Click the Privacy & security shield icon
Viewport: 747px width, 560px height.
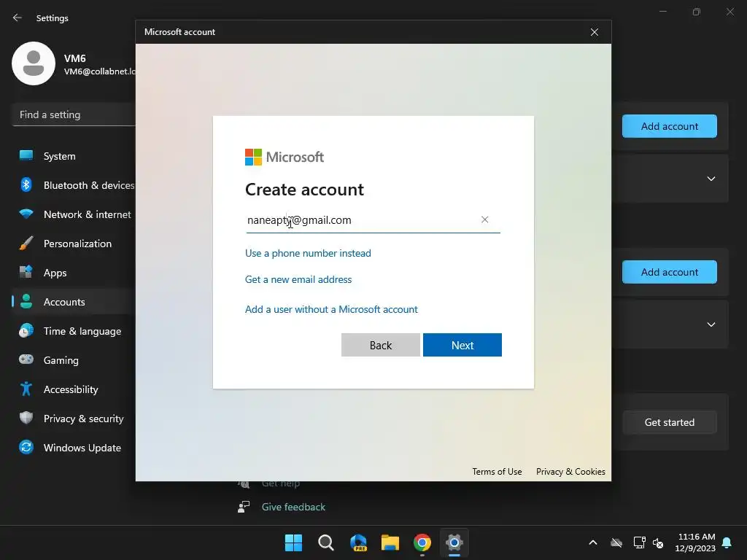pyautogui.click(x=26, y=418)
